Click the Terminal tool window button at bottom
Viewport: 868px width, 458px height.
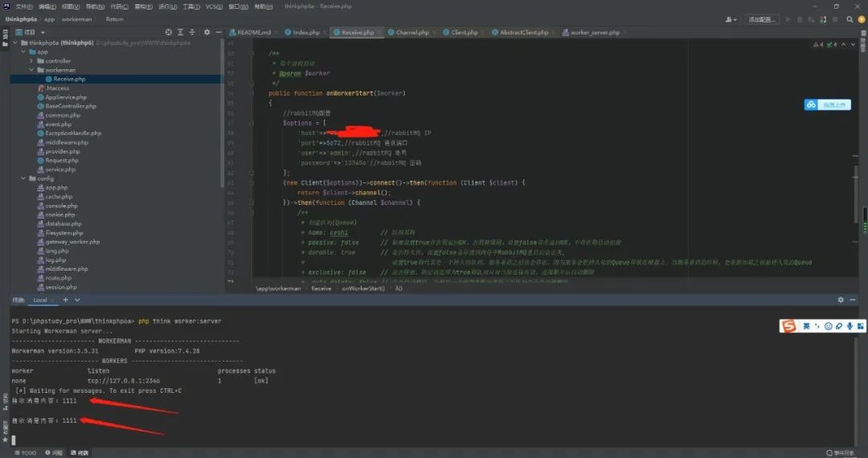[x=80, y=453]
